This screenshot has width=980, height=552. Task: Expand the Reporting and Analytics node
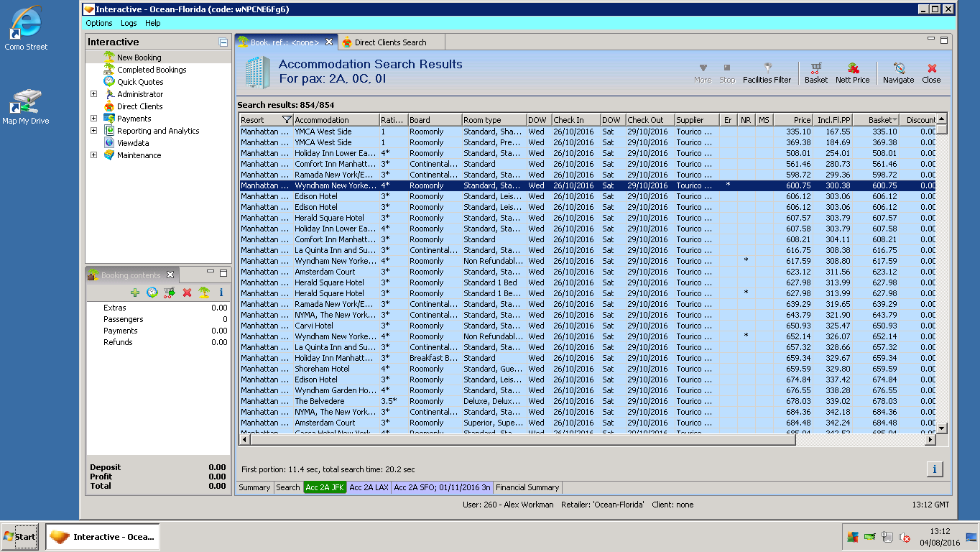(x=93, y=131)
